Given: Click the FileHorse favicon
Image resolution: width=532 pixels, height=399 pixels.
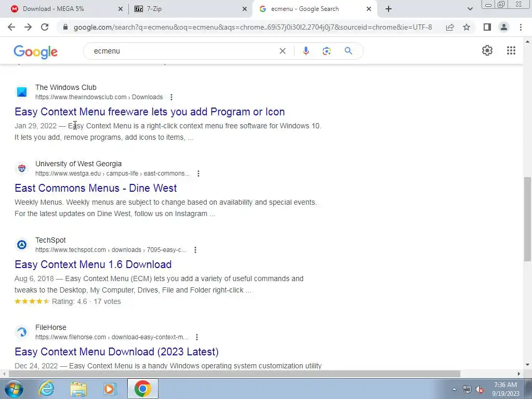Looking at the screenshot, I should tap(22, 332).
